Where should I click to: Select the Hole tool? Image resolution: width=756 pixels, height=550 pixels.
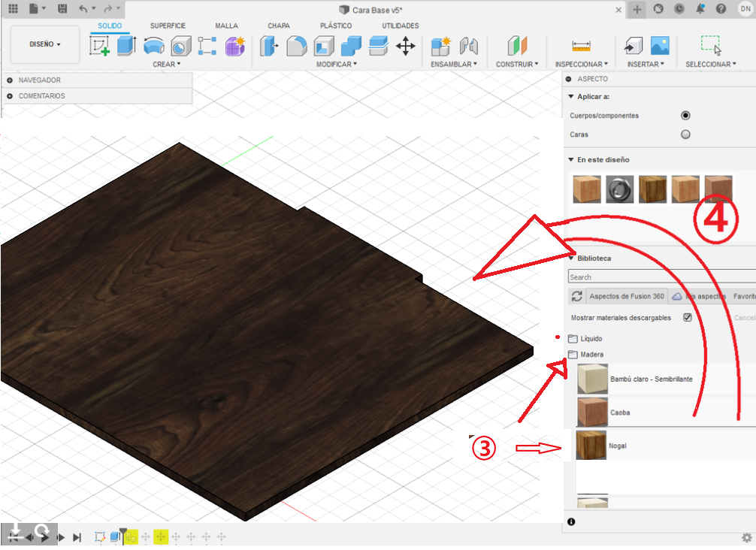[181, 46]
